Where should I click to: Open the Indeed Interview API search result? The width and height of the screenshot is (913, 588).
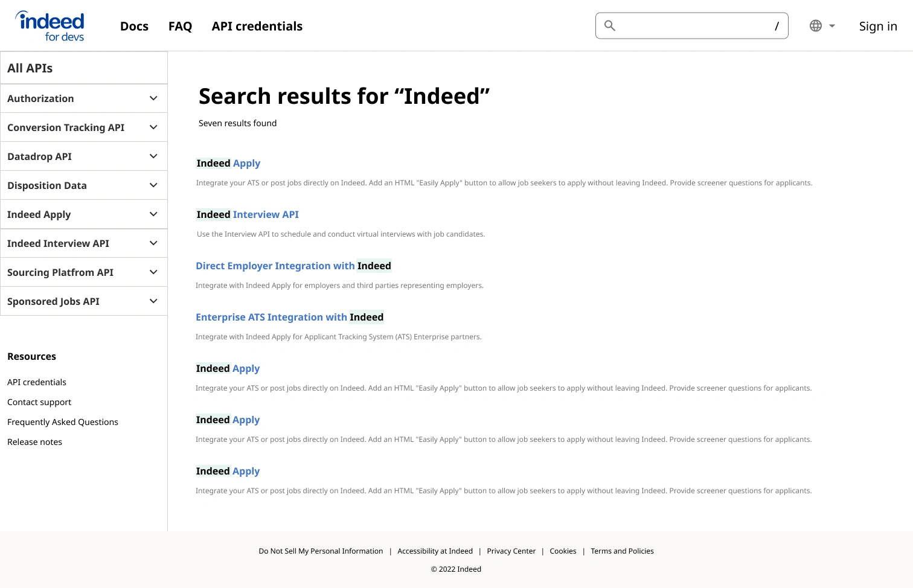(248, 214)
